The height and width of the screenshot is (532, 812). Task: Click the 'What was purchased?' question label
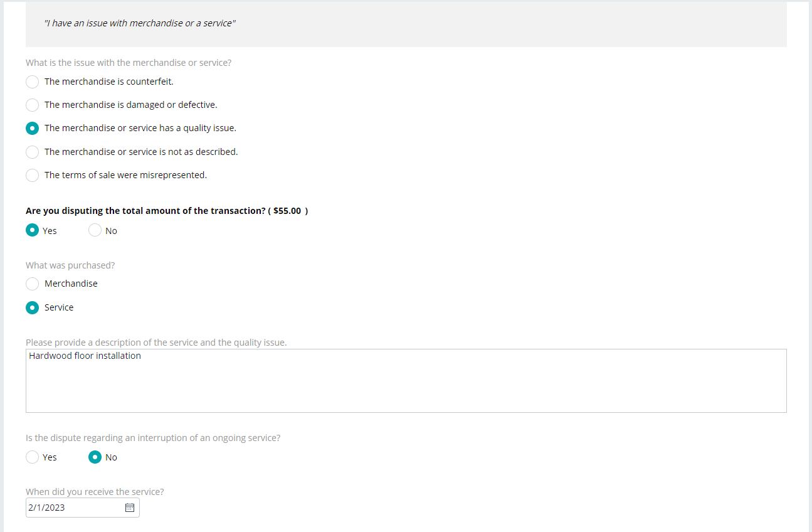click(x=70, y=265)
